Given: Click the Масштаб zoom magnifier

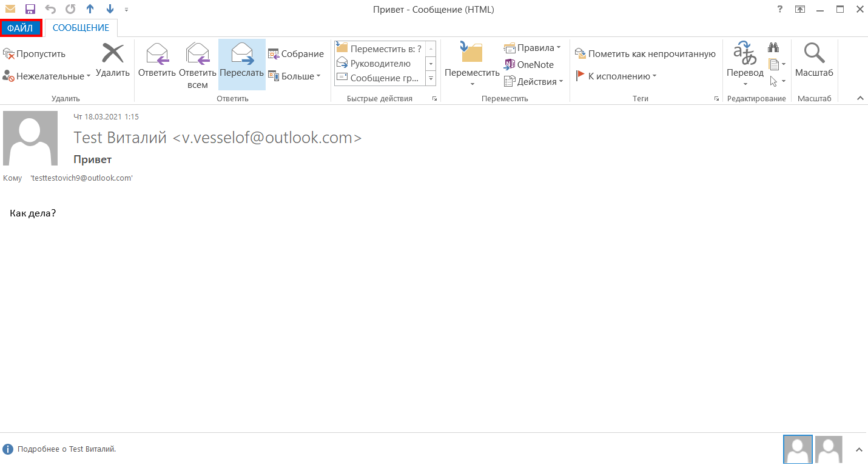Looking at the screenshot, I should 814,61.
